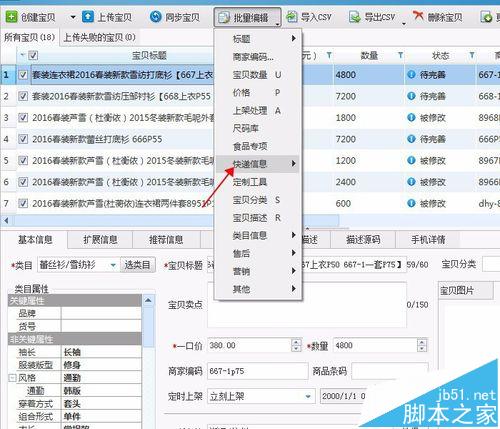This screenshot has width=500, height=429.
Task: Choose 宝贝数量 from the batch edit menu
Action: [258, 75]
